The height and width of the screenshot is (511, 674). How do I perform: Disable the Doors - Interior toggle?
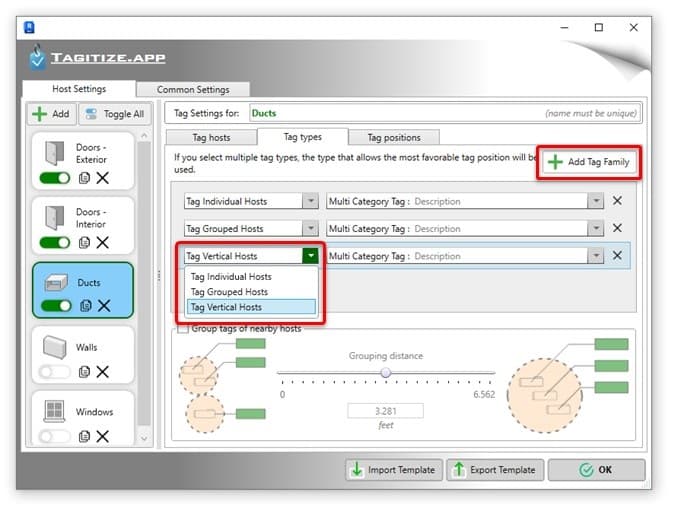pyautogui.click(x=55, y=243)
